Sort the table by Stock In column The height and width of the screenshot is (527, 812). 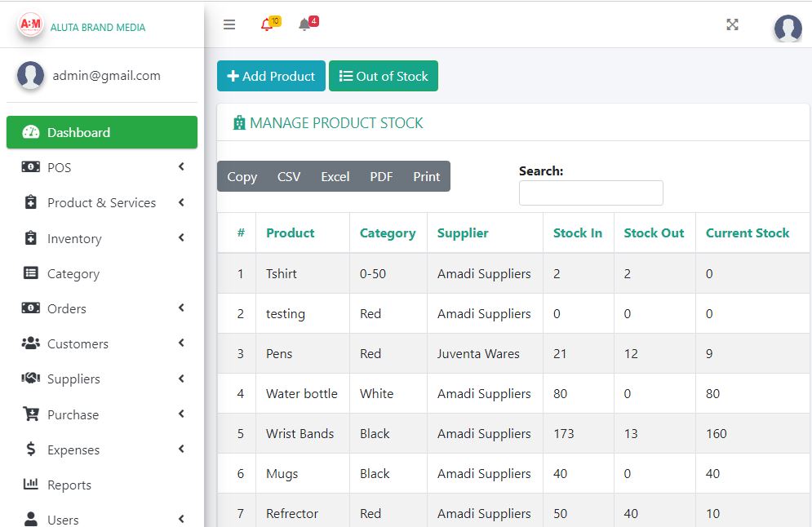(x=577, y=232)
